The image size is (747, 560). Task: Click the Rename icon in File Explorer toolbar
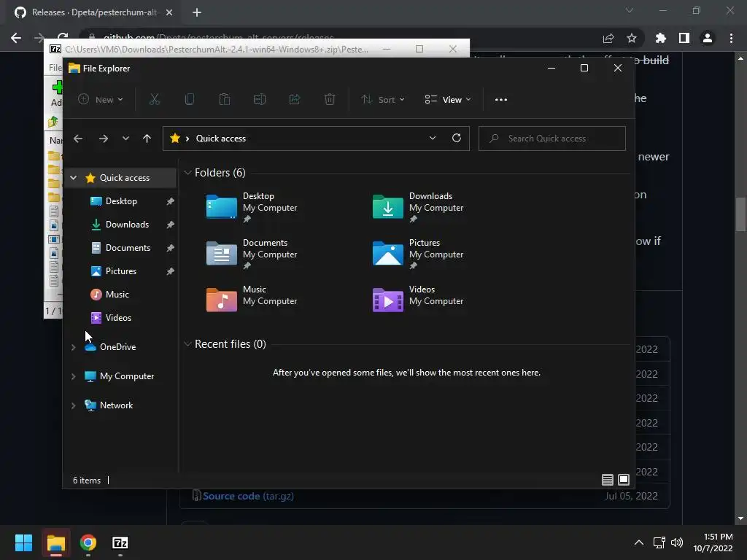tap(260, 99)
